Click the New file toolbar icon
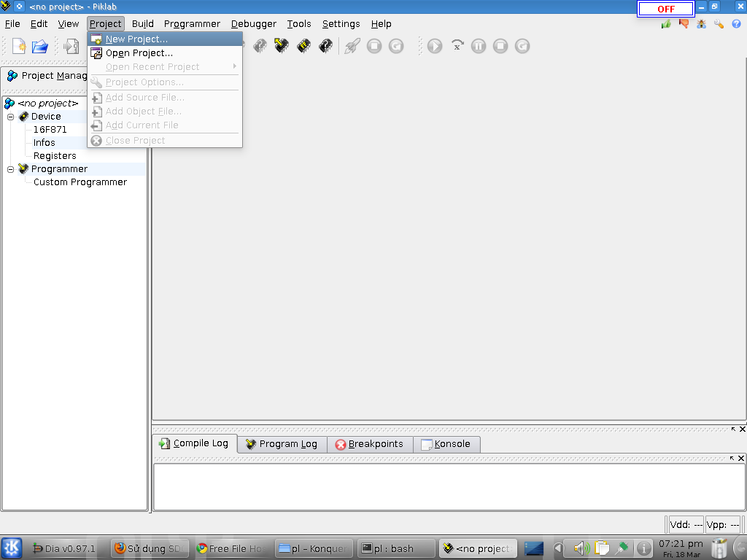The width and height of the screenshot is (747, 560). click(19, 46)
